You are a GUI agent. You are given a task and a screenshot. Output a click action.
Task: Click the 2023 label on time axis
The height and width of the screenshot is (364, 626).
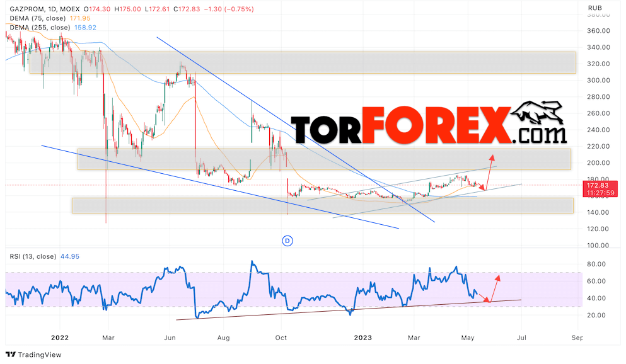click(x=363, y=338)
